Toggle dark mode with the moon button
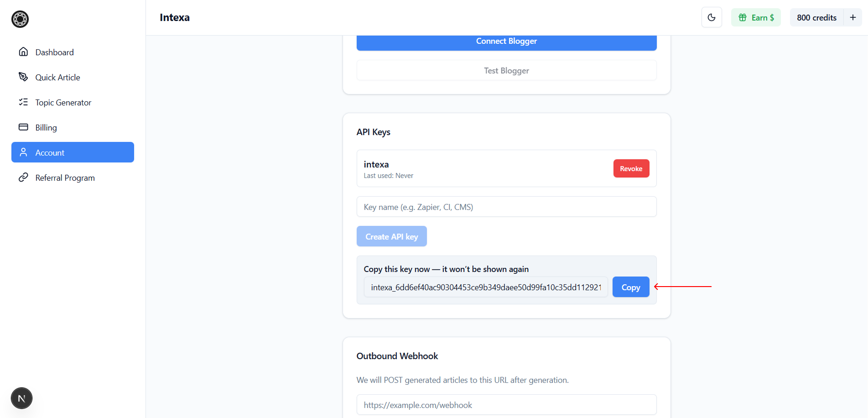The image size is (868, 418). pyautogui.click(x=711, y=18)
